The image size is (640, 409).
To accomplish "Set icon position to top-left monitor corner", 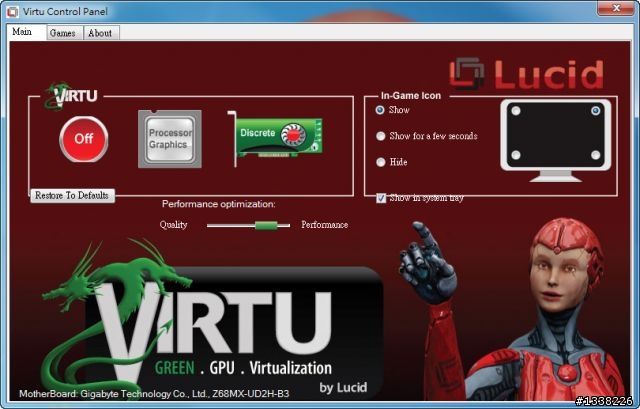I will coord(516,111).
